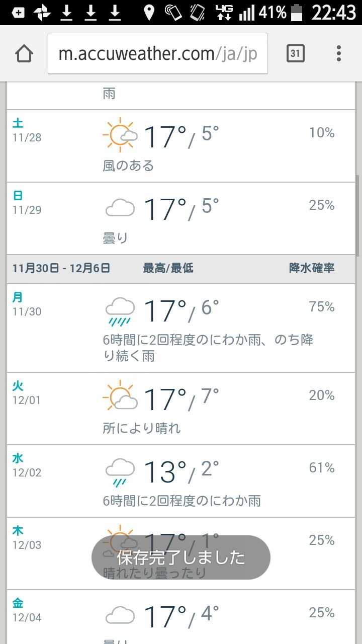Viewport: 362px width, 644px height.
Task: Tap the 11月30日 - 12月6日 week header
Action: (61, 268)
